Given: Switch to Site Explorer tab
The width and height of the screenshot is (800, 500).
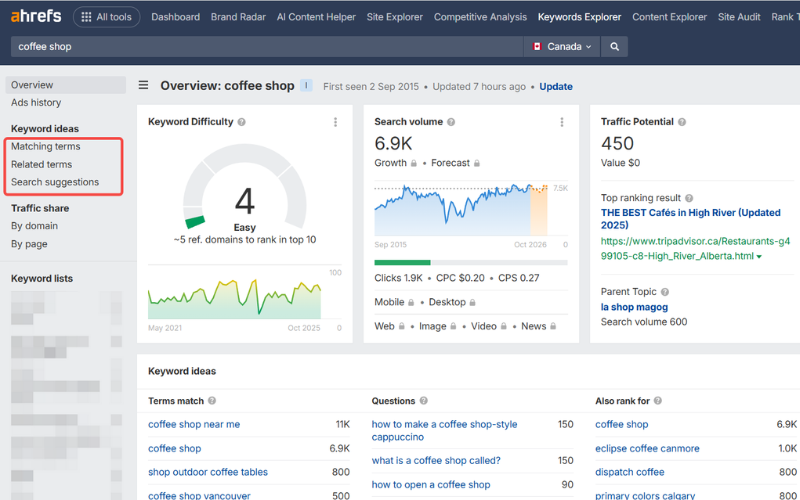Looking at the screenshot, I should coord(394,17).
